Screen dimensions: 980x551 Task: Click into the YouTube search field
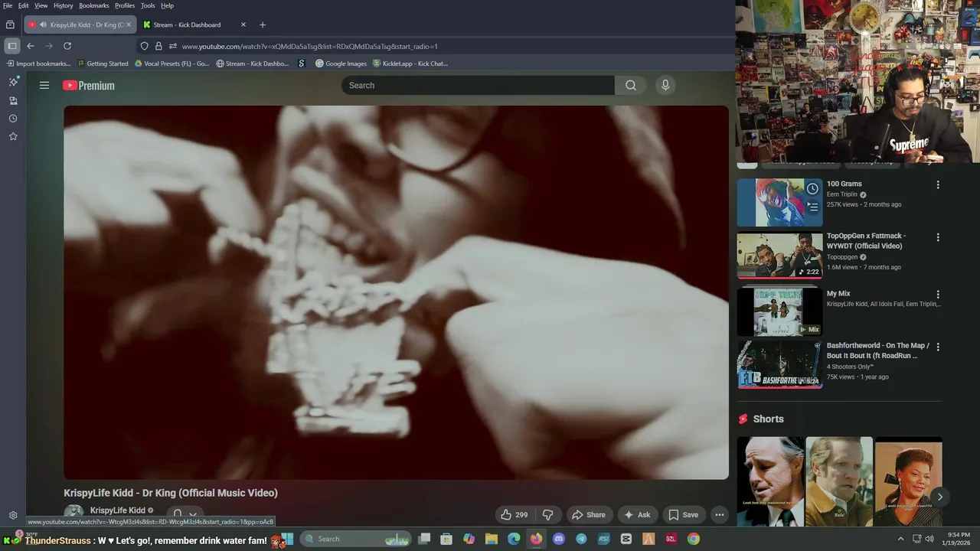coord(478,85)
